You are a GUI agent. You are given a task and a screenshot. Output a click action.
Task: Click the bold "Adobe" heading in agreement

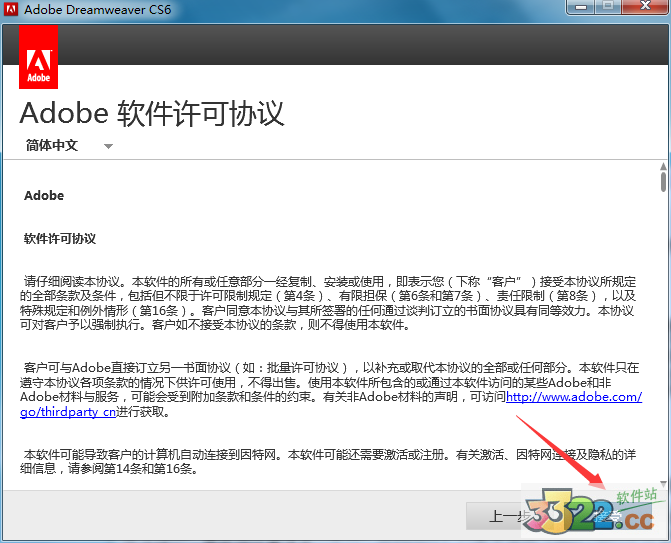44,196
